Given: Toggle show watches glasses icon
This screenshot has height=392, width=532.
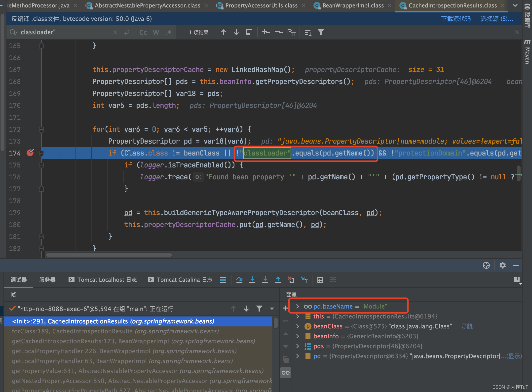Looking at the screenshot, I should click(x=286, y=373).
